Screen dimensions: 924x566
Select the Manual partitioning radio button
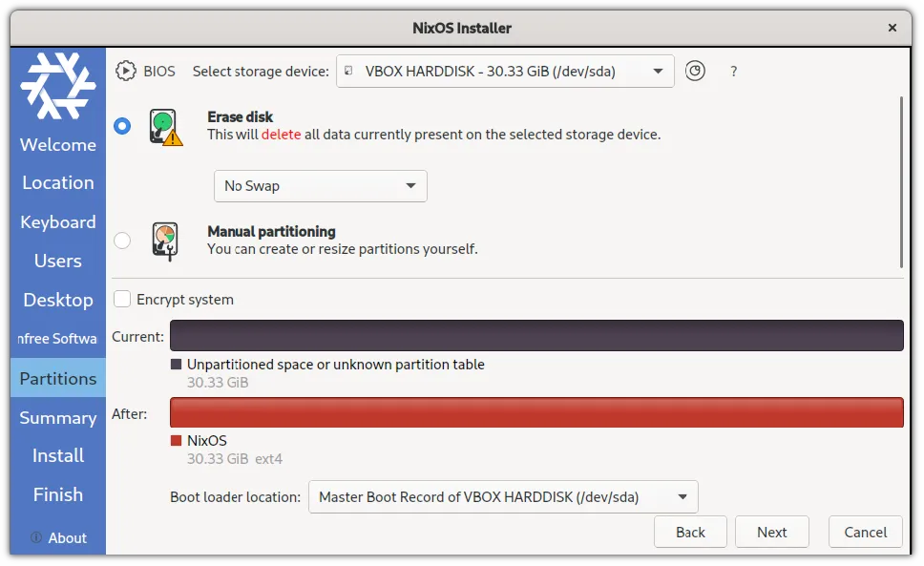122,241
